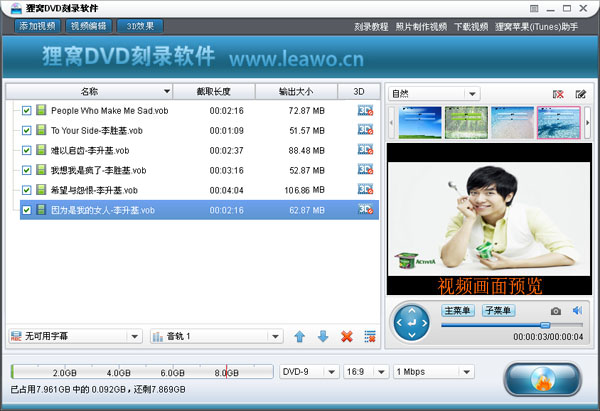Screen dimensions: 600x411
Task: Click the 名称 column dropdown arrow
Action: pyautogui.click(x=167, y=91)
